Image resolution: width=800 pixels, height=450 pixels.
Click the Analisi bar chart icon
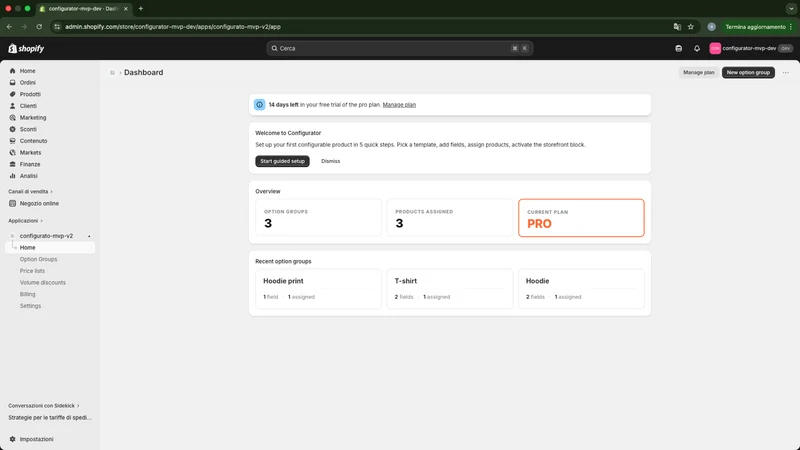coord(13,176)
